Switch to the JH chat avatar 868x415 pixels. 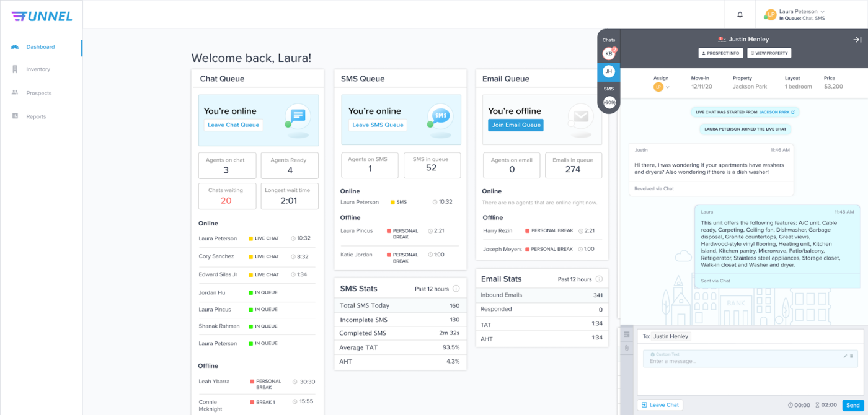609,72
